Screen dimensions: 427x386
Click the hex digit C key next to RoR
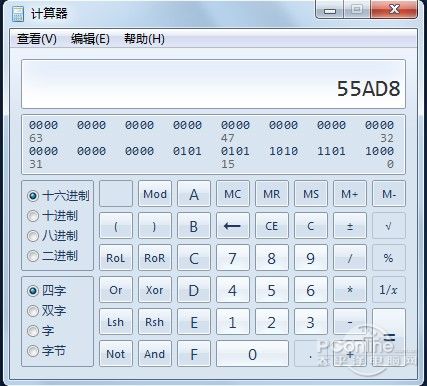(194, 258)
